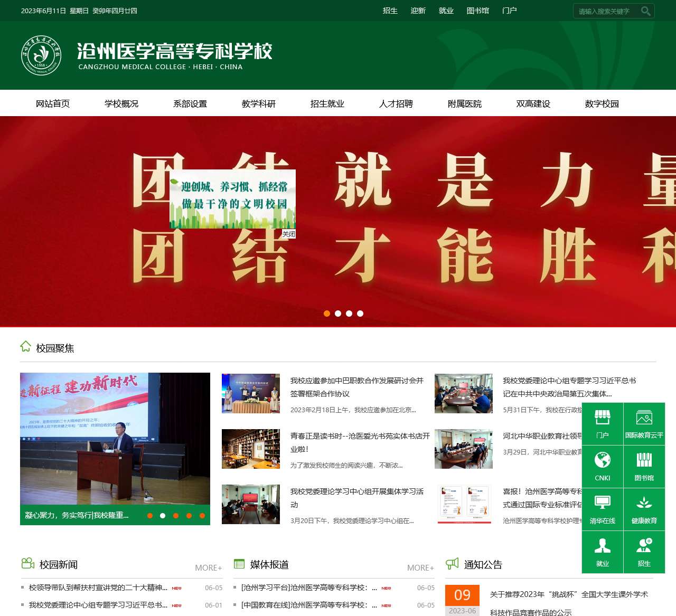The width and height of the screenshot is (676, 616).
Task: Show the fourth banner slide dot
Action: (x=360, y=314)
